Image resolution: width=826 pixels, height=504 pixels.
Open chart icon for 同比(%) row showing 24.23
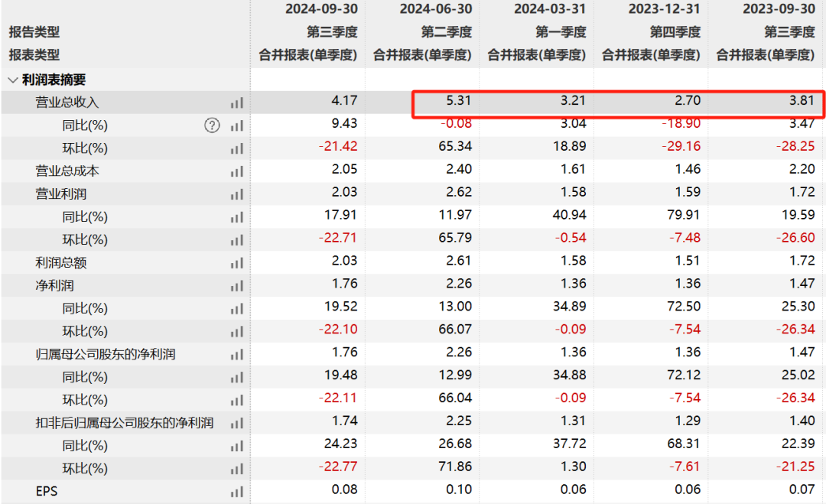pos(237,446)
